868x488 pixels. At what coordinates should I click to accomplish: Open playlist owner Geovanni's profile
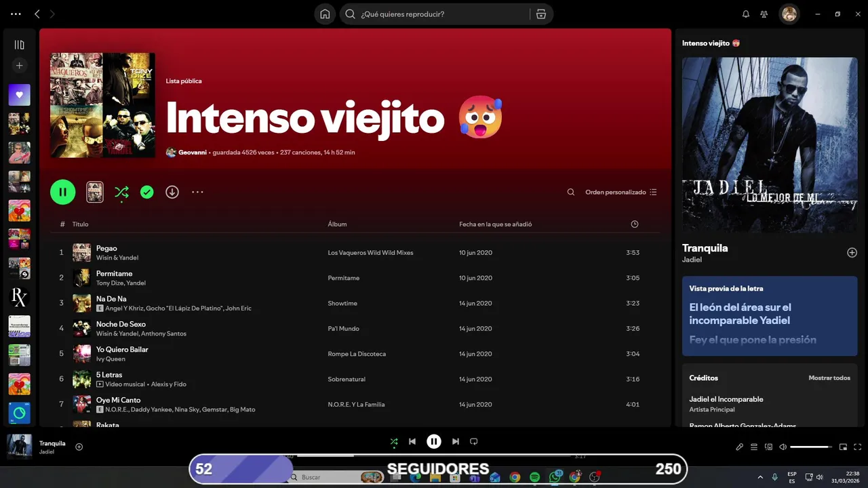192,152
